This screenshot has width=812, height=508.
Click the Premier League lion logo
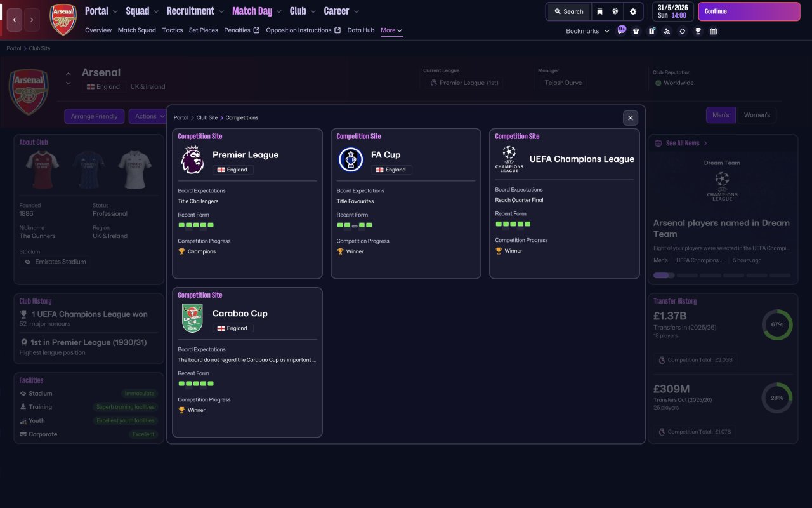[x=192, y=160]
